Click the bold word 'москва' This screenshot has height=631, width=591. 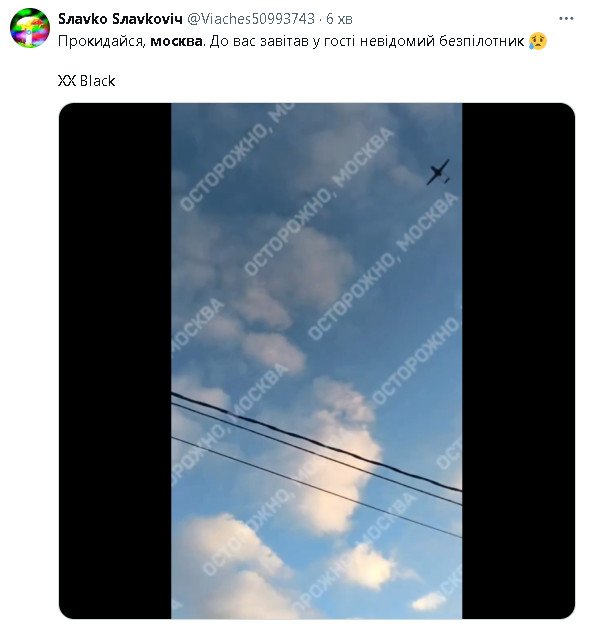point(176,41)
